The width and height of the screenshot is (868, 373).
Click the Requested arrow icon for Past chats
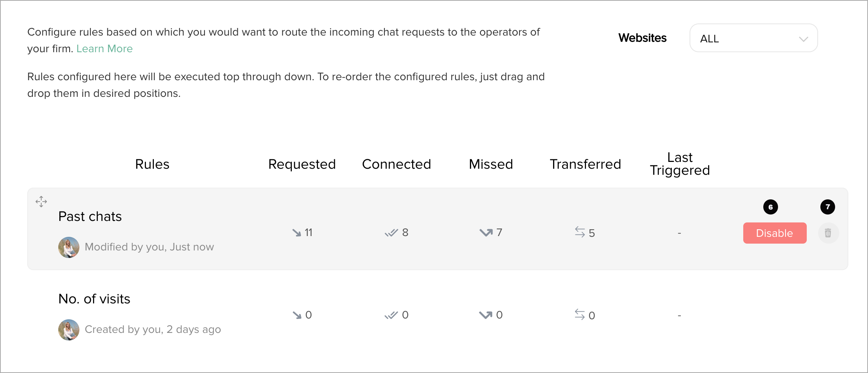click(296, 233)
